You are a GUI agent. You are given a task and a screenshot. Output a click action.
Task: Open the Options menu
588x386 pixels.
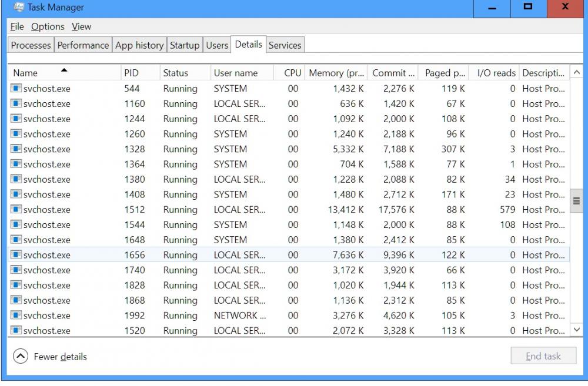point(48,26)
